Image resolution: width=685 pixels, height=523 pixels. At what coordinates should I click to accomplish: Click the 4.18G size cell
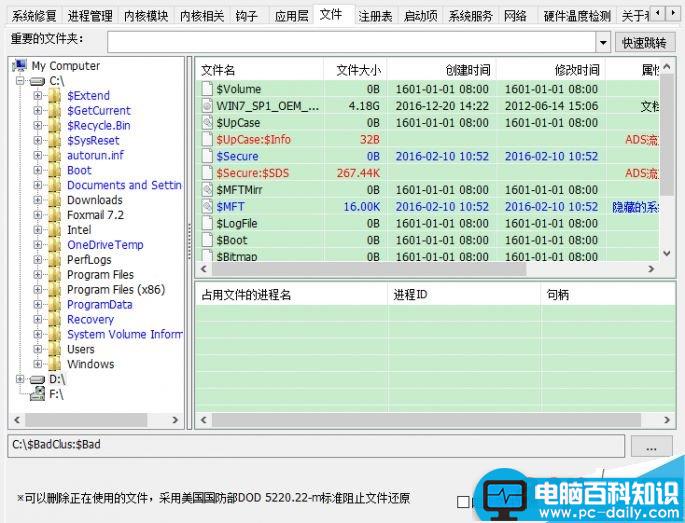click(x=364, y=106)
